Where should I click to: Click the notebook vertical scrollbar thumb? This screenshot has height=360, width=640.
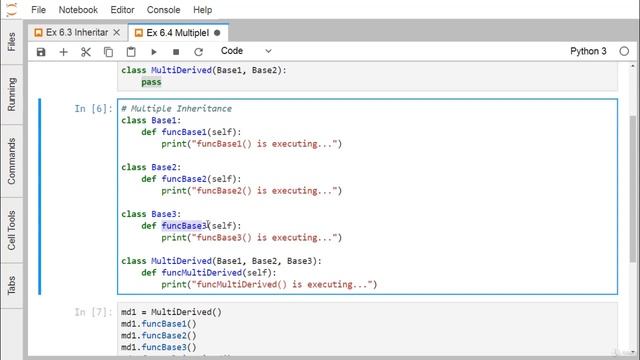click(x=633, y=189)
